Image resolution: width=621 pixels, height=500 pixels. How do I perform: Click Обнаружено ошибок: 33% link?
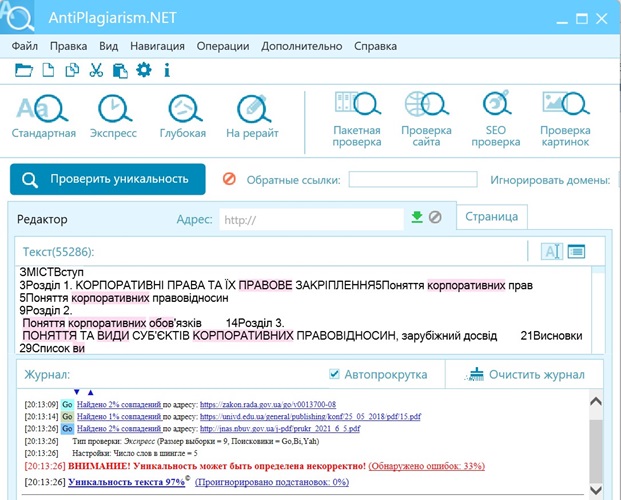427,466
